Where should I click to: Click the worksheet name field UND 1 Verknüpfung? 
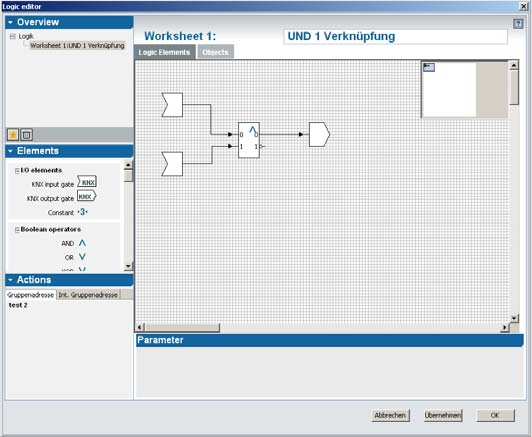tap(395, 36)
